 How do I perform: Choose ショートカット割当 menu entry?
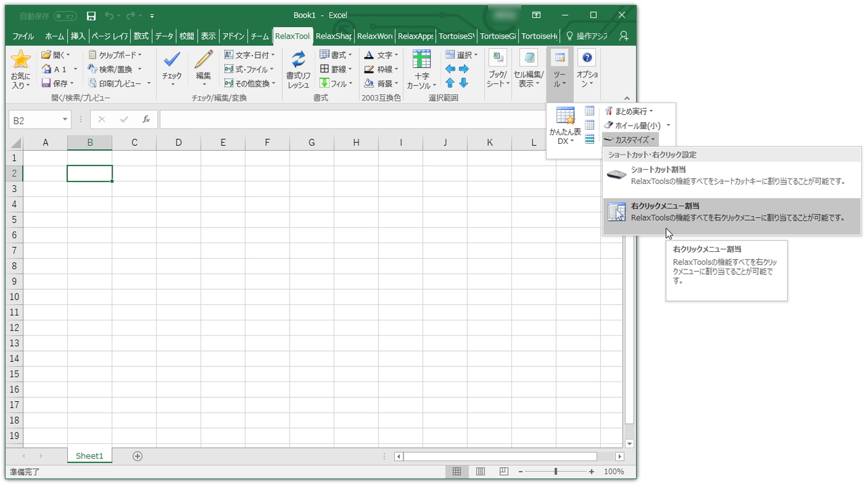[x=732, y=176]
